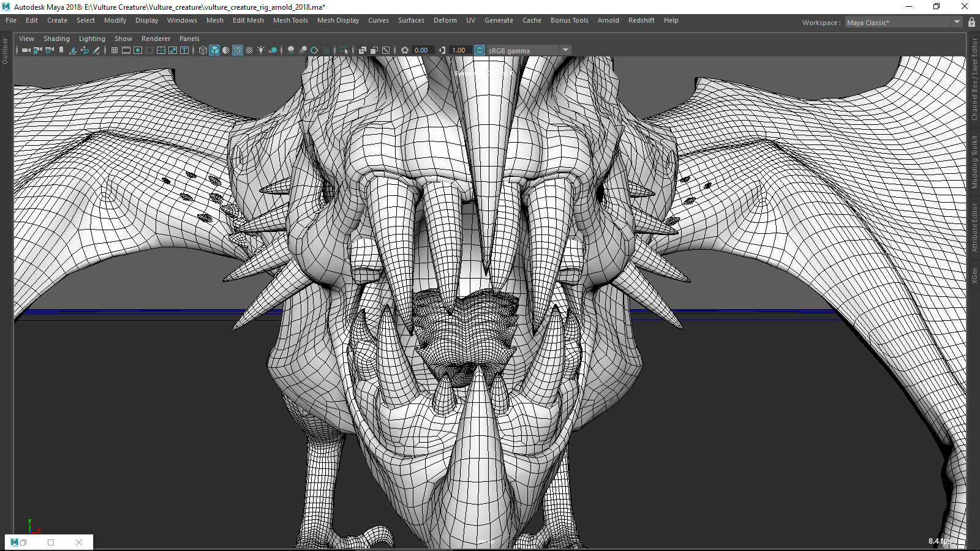Select the grid display toggle icon
The image size is (980, 551).
[x=114, y=50]
